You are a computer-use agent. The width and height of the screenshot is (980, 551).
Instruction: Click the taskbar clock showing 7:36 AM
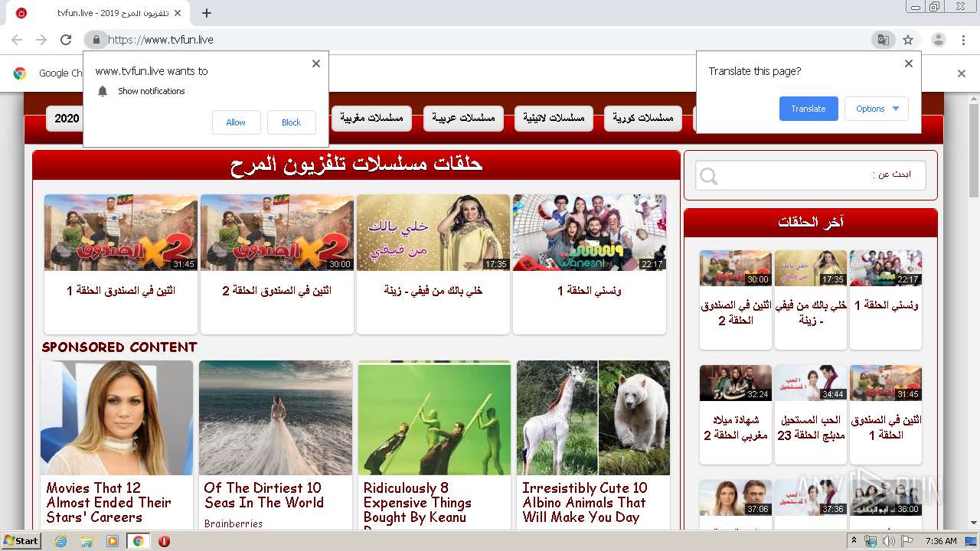click(941, 541)
